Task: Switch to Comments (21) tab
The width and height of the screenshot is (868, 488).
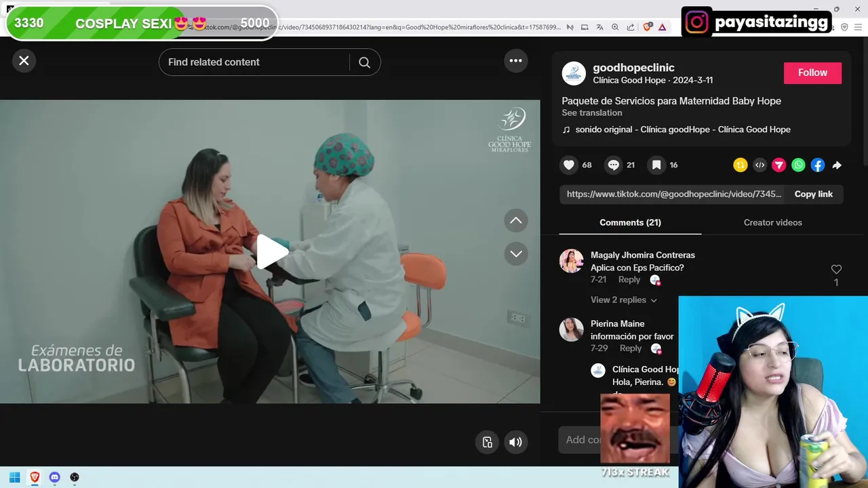Action: point(630,222)
